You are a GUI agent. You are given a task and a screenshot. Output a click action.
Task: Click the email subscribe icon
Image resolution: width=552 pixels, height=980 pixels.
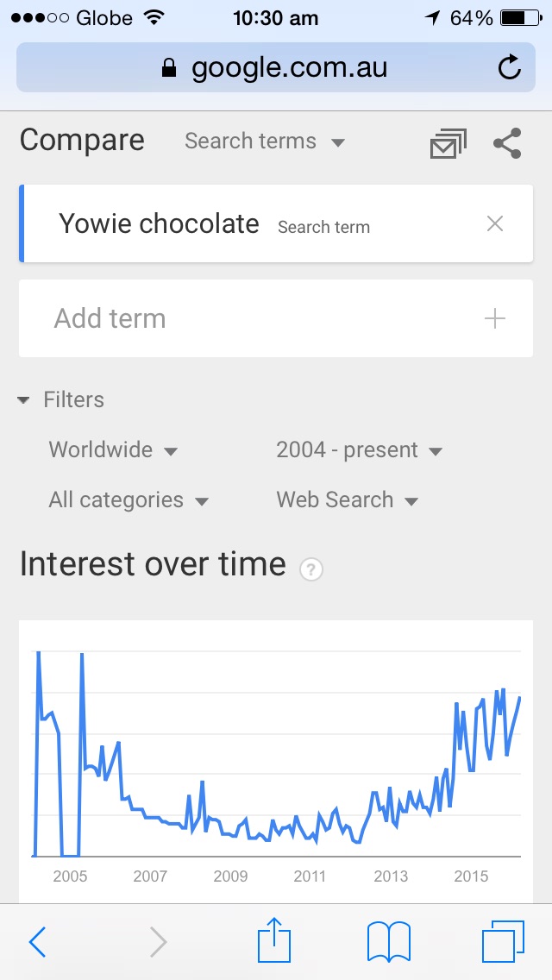[448, 144]
